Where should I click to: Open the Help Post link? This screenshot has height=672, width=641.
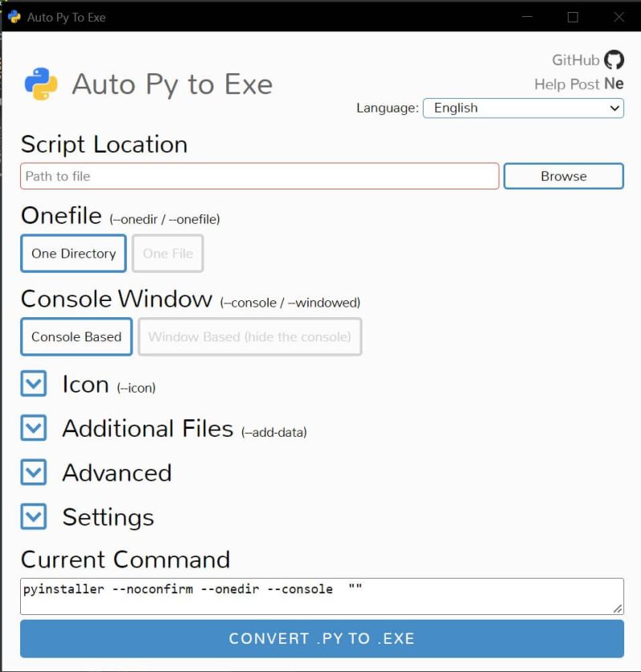pyautogui.click(x=566, y=84)
